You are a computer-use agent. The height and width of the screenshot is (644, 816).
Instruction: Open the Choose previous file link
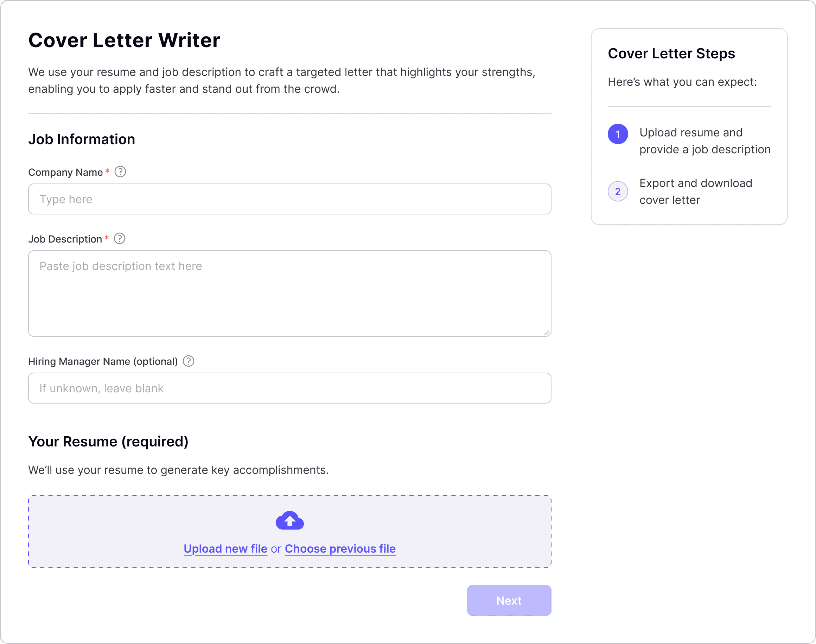click(340, 549)
